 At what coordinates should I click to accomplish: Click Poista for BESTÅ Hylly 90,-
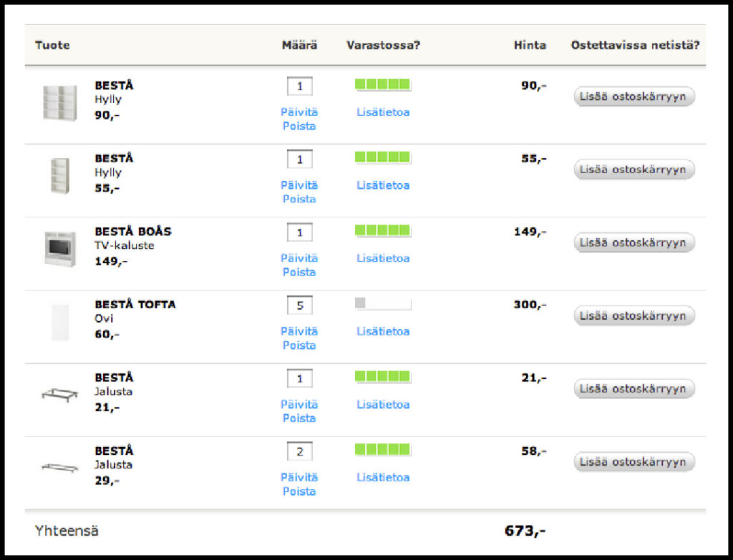pyautogui.click(x=299, y=126)
